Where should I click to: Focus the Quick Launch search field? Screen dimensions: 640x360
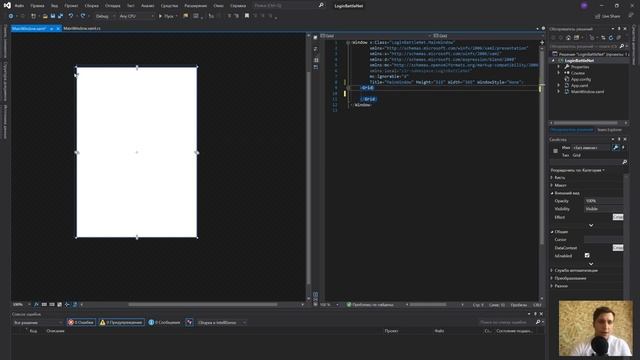[x=284, y=6]
